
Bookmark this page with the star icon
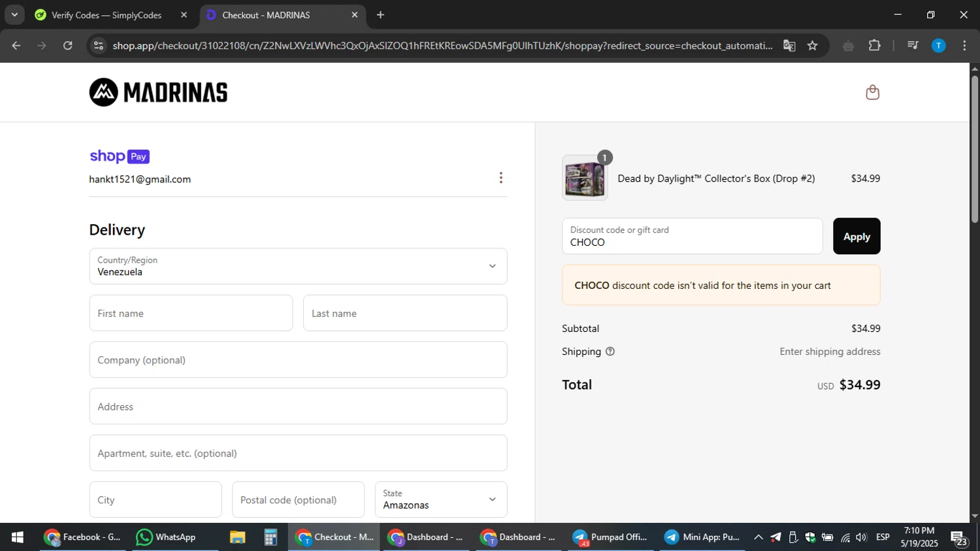812,45
